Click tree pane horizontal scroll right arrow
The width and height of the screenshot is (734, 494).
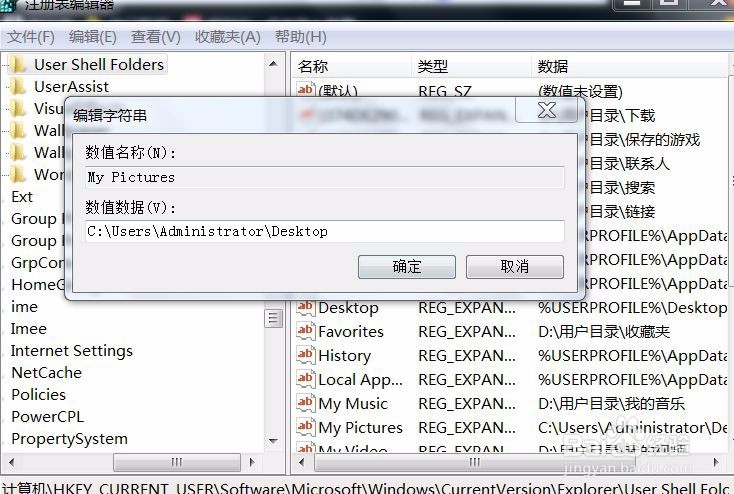253,463
